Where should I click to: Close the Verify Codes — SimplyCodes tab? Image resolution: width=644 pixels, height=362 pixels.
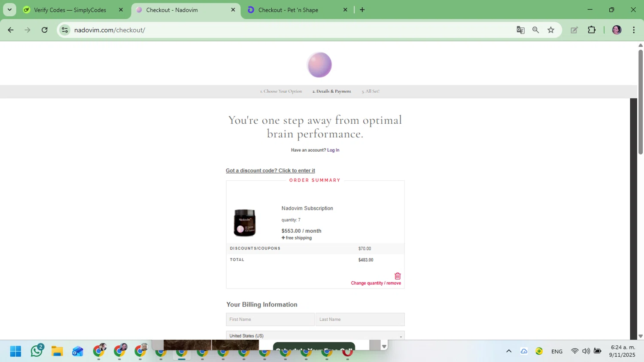(121, 10)
